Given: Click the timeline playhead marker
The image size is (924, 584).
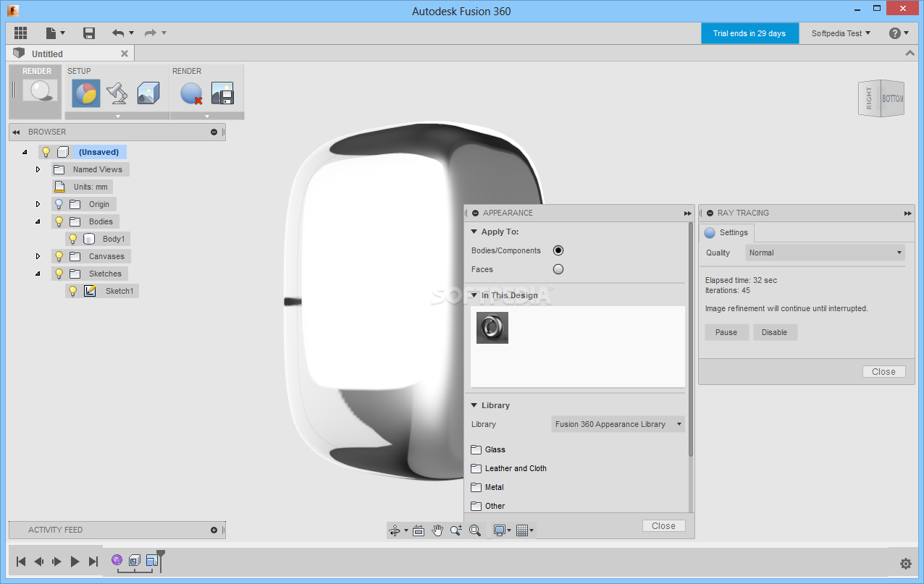Looking at the screenshot, I should coord(161,560).
